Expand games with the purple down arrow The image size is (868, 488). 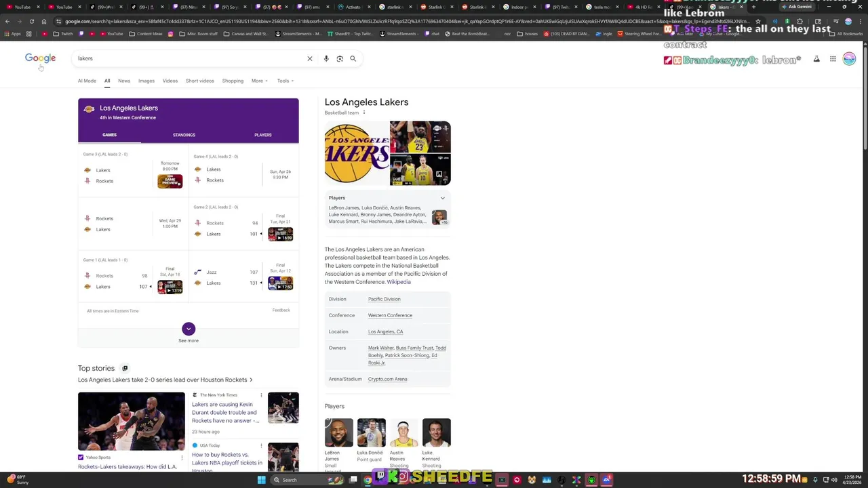point(189,329)
